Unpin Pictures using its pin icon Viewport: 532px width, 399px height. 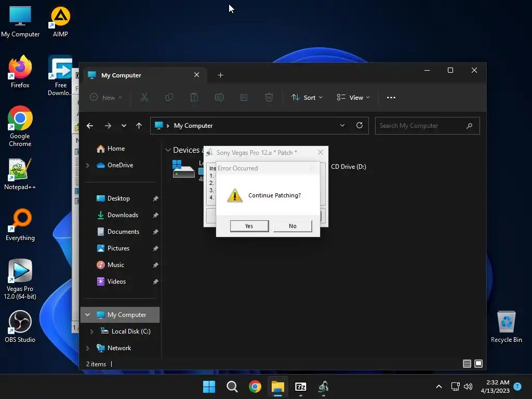pyautogui.click(x=155, y=248)
